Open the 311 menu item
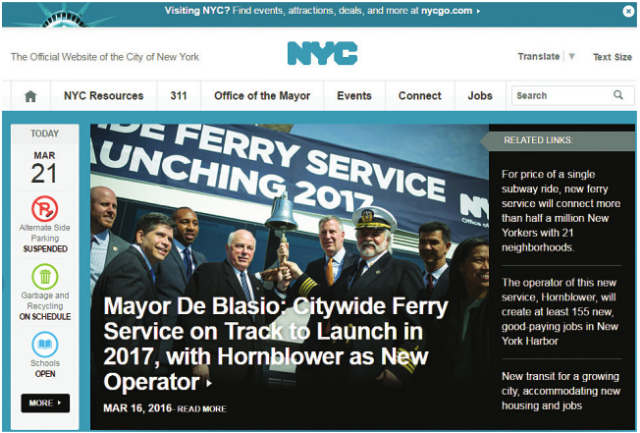640x433 pixels. [179, 96]
